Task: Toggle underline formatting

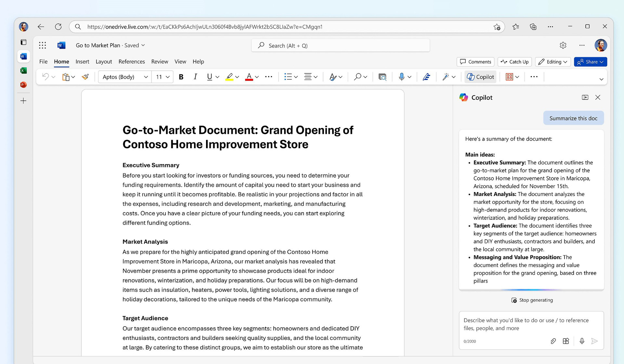Action: click(x=209, y=77)
